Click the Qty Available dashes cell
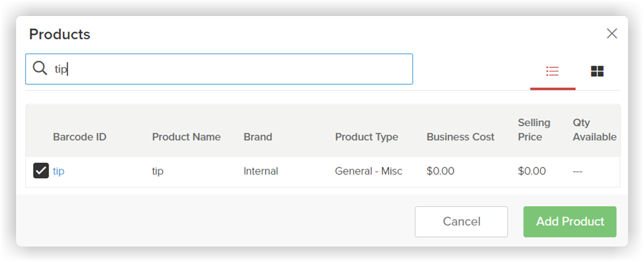This screenshot has height=262, width=644. tap(578, 171)
